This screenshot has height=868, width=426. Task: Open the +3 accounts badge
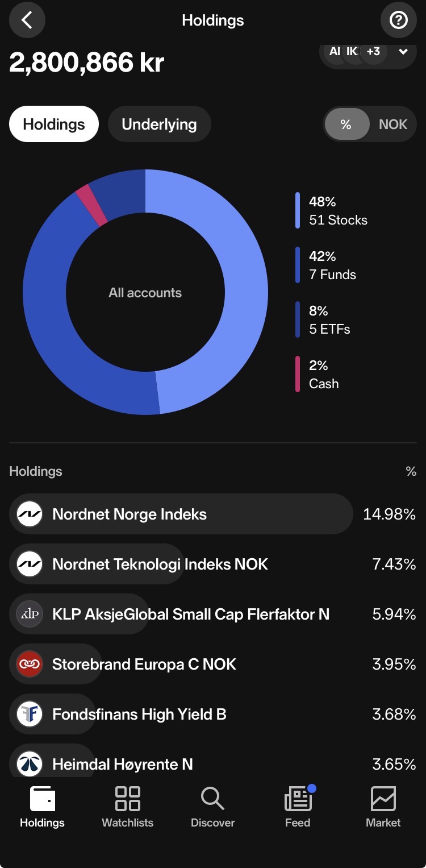coord(373,52)
